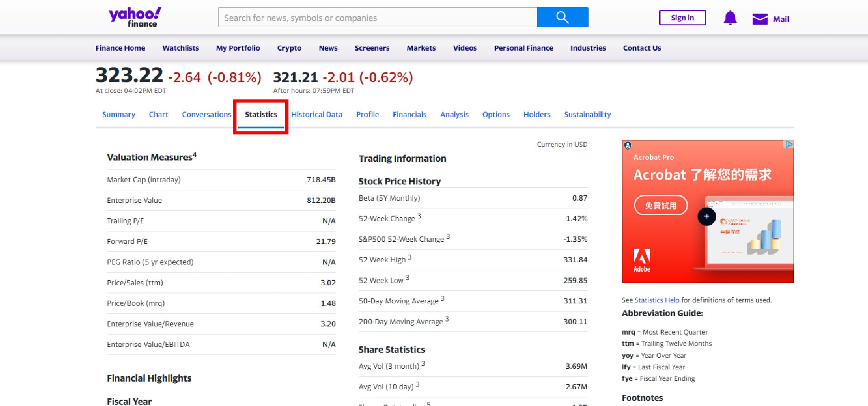Open the Sustainability tab
This screenshot has width=868, height=406.
pyautogui.click(x=587, y=114)
